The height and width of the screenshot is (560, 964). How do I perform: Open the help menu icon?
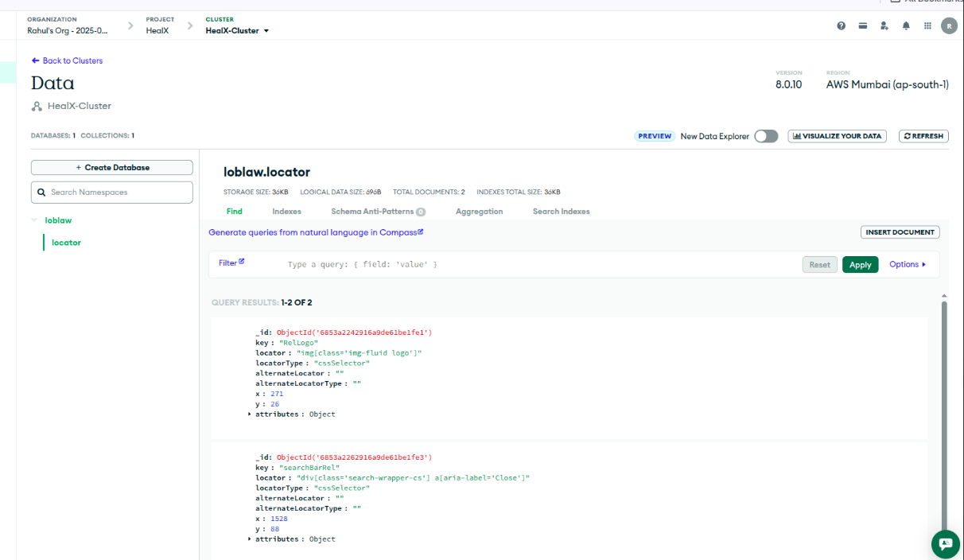point(841,25)
